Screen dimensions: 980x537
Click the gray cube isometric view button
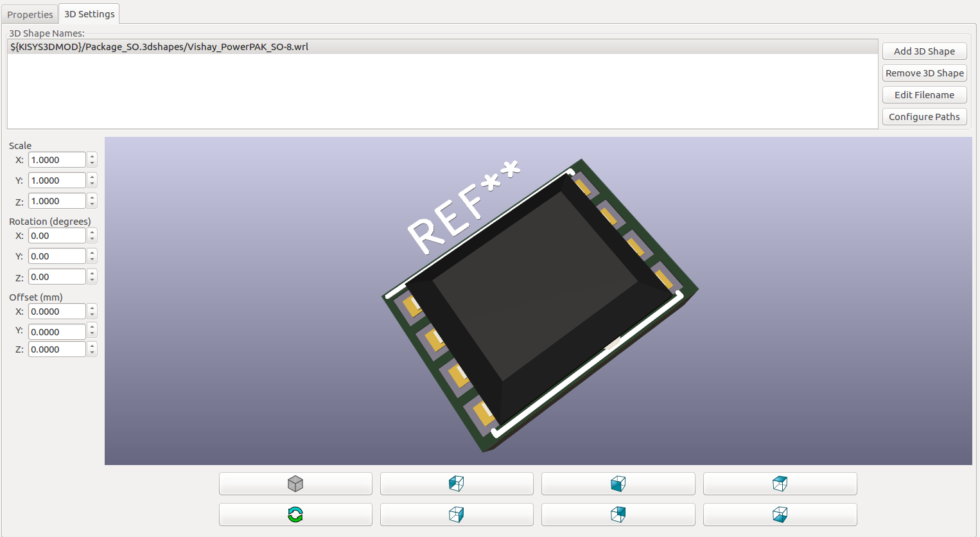pos(295,484)
